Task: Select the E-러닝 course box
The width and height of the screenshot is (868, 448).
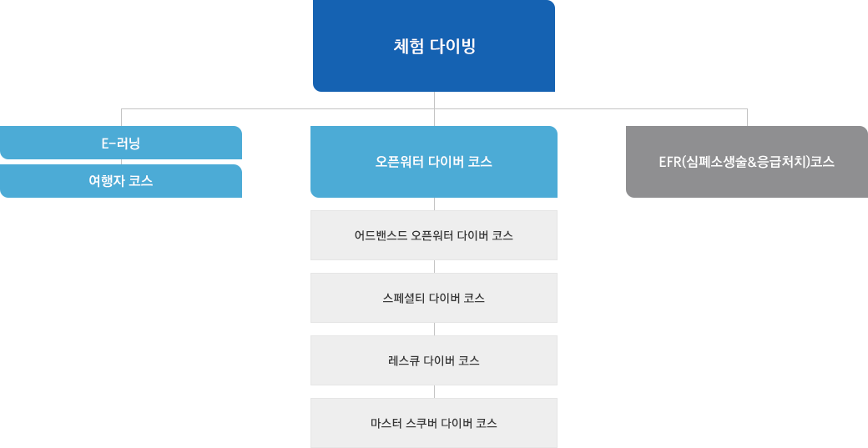Action: click(121, 143)
